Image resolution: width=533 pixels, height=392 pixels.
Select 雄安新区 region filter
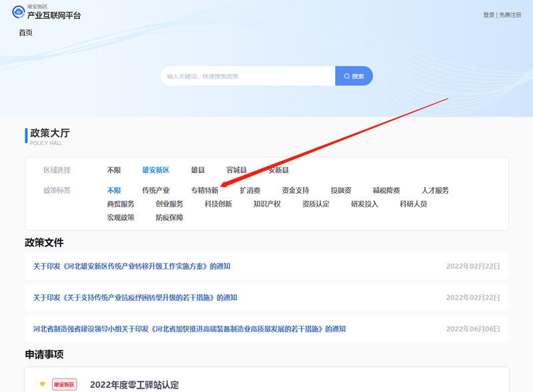[x=156, y=170]
